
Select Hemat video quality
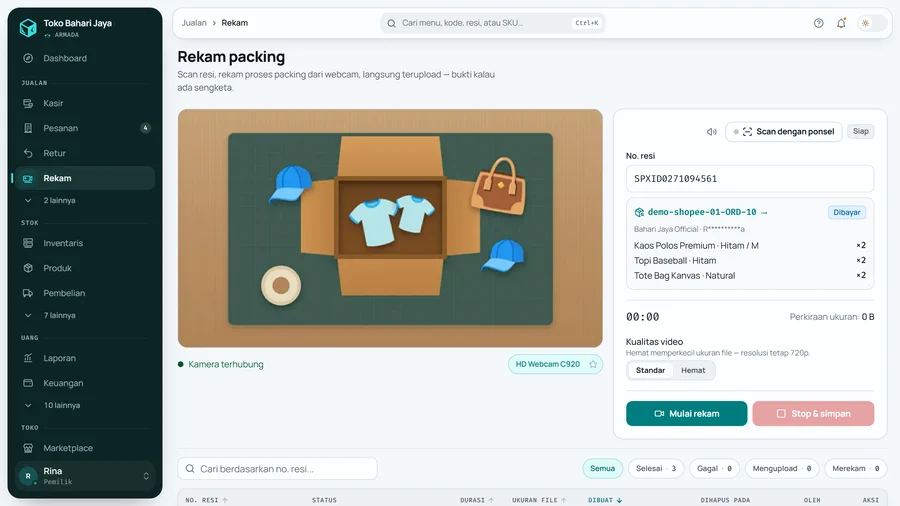pos(693,371)
